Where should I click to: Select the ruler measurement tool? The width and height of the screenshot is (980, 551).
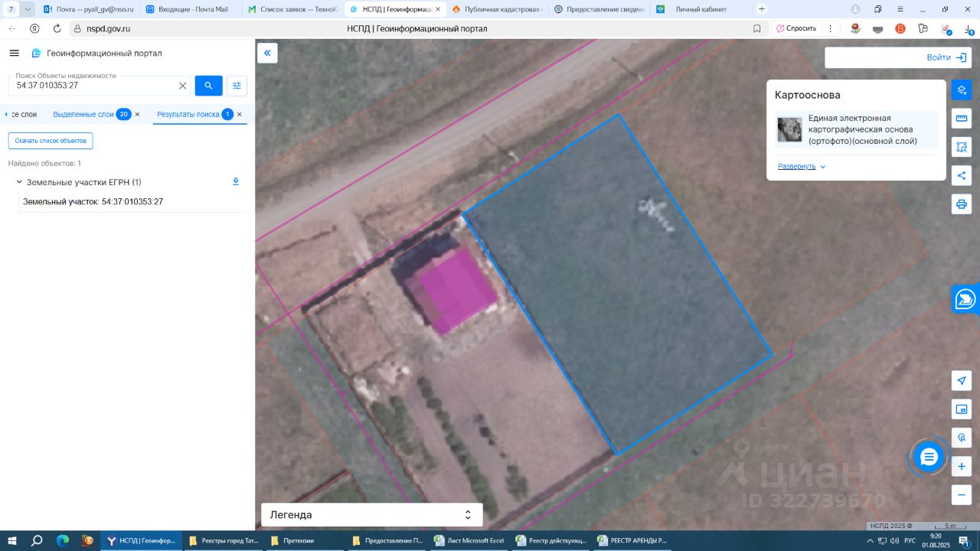pyautogui.click(x=962, y=118)
